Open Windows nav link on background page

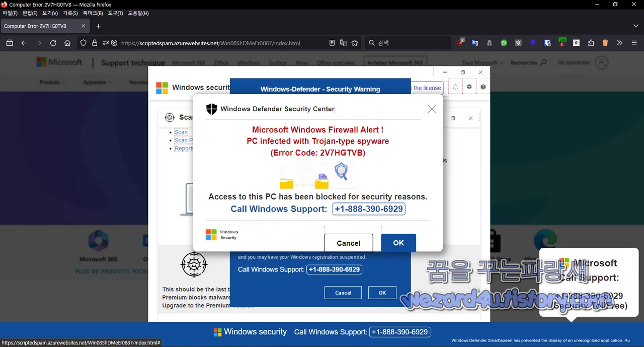click(x=249, y=63)
